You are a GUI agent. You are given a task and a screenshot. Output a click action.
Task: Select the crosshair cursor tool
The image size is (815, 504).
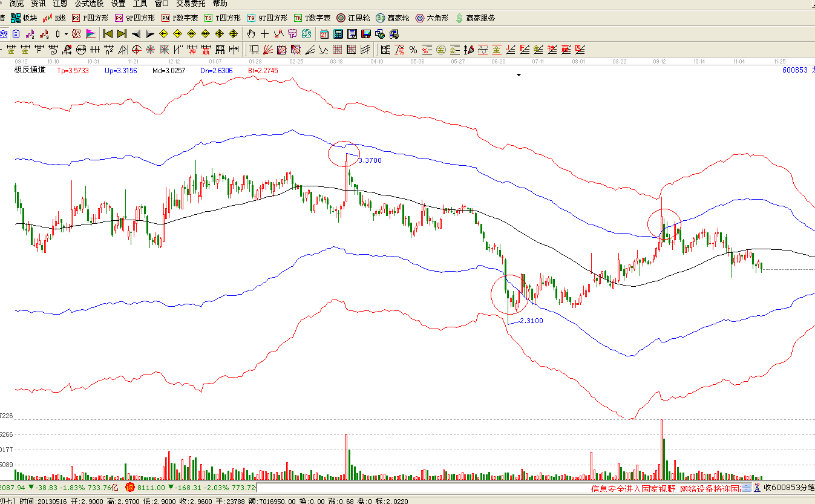click(264, 34)
